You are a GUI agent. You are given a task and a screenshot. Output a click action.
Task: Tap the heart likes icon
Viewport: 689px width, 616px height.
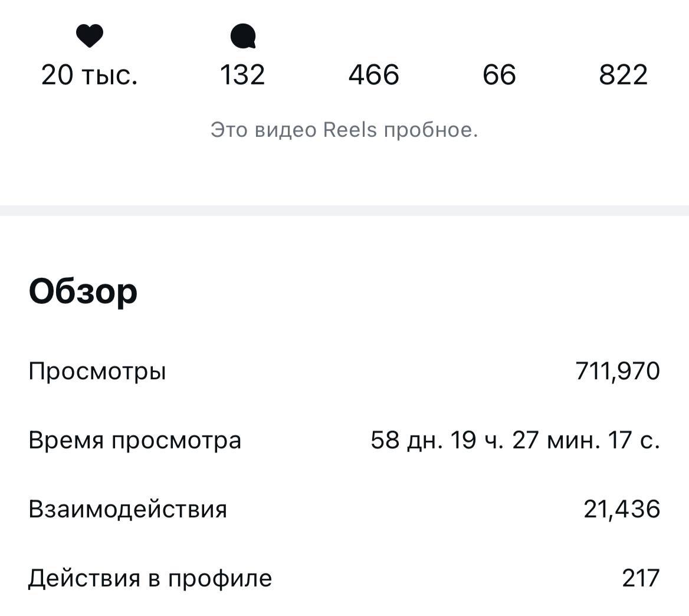[90, 36]
